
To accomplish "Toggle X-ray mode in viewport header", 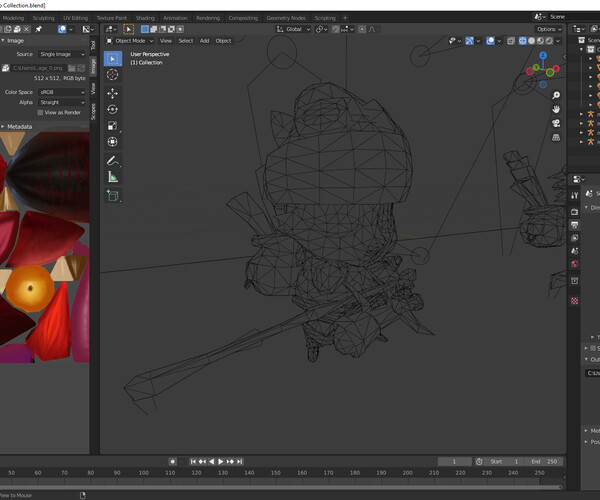I will 509,41.
